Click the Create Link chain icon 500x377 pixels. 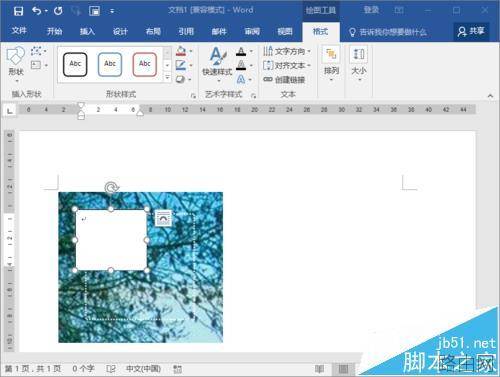point(268,79)
